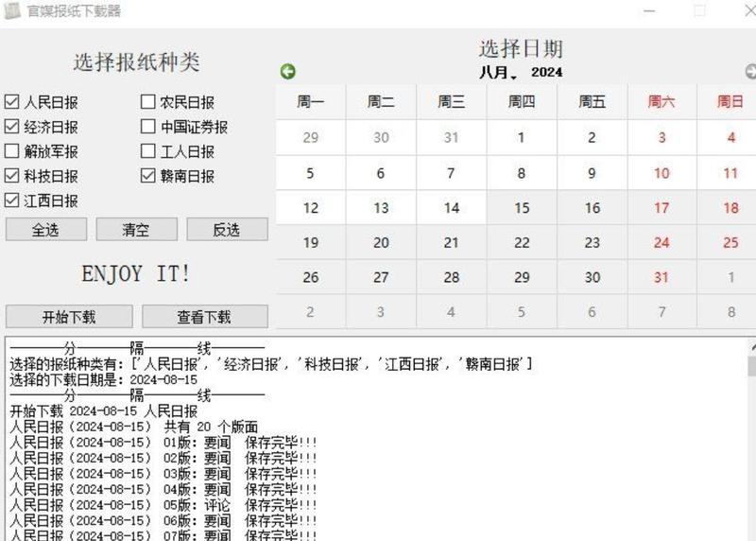
Task: Select August 20 in calendar
Action: (x=381, y=242)
